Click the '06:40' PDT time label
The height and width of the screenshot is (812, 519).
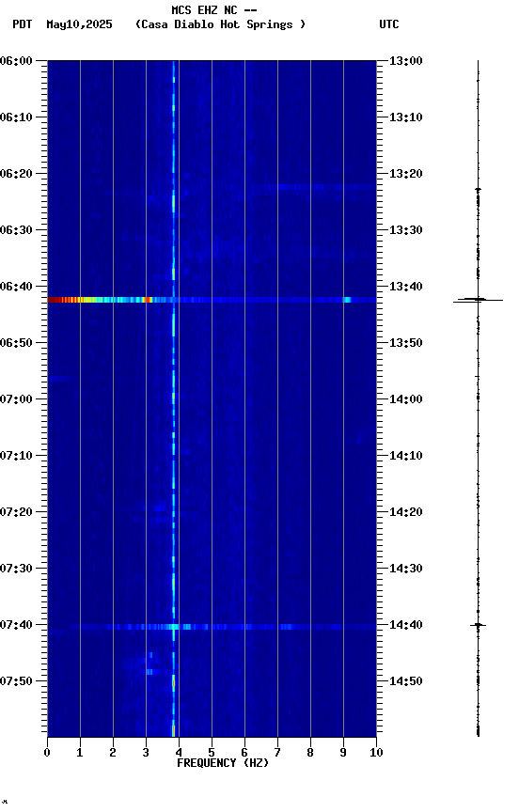coord(16,287)
